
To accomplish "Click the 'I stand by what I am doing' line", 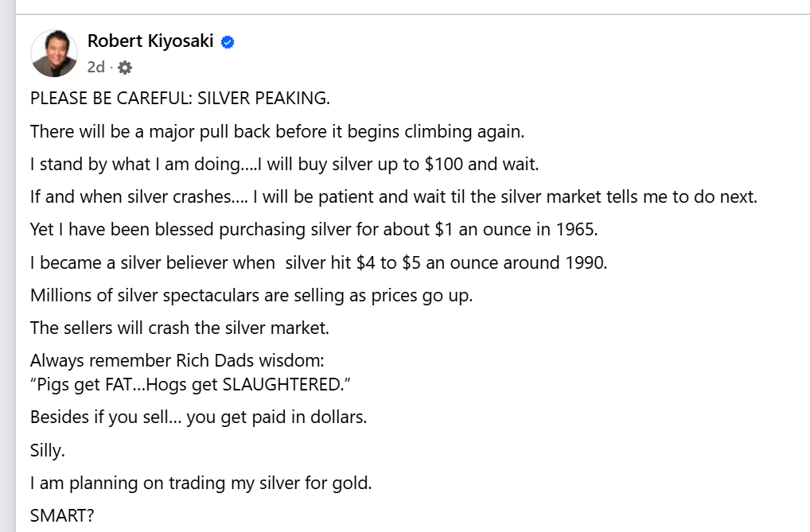I will click(x=284, y=165).
